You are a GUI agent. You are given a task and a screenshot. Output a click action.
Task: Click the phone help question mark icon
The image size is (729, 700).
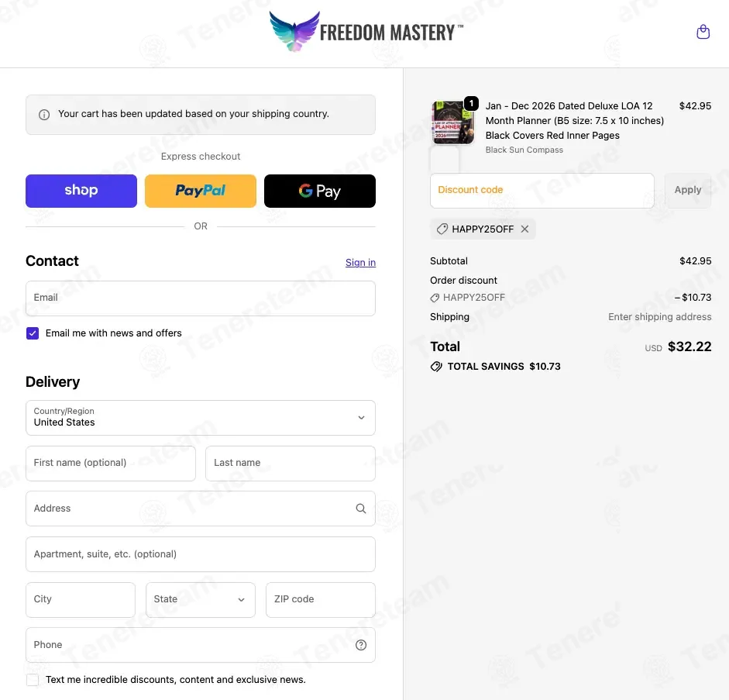click(x=360, y=645)
